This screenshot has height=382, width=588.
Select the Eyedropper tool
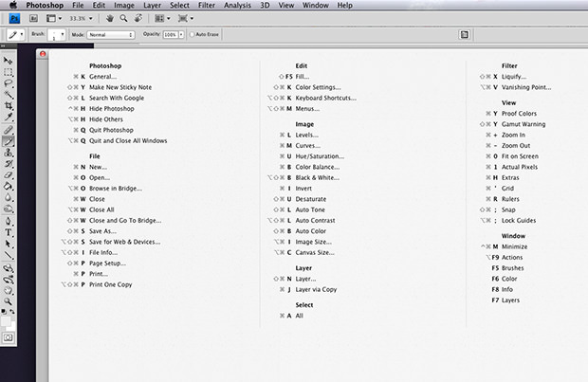coord(8,118)
